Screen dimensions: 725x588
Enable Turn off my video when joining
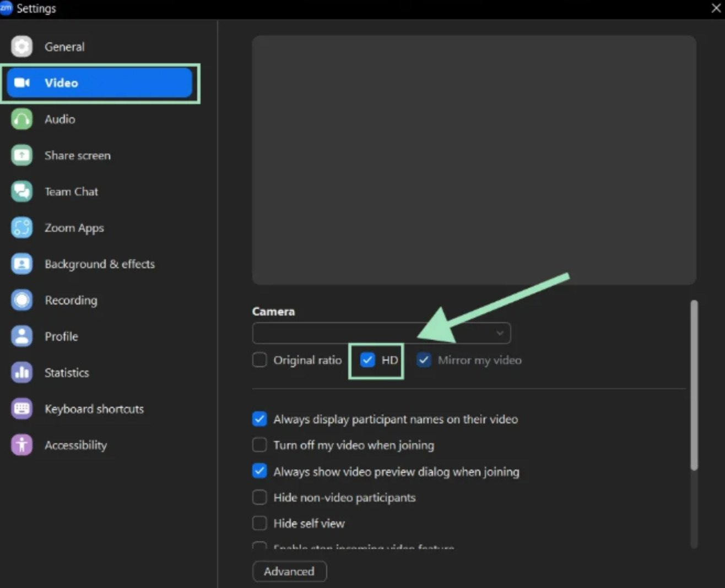point(259,445)
